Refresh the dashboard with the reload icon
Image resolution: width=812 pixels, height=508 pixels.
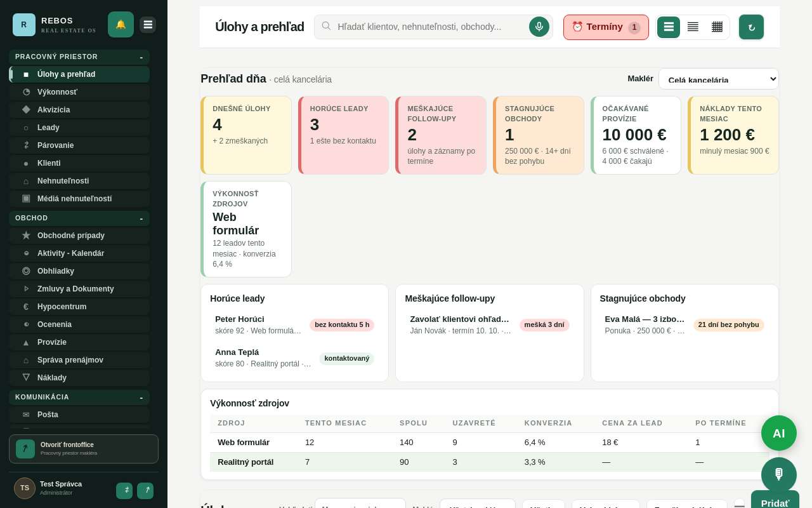pos(751,27)
